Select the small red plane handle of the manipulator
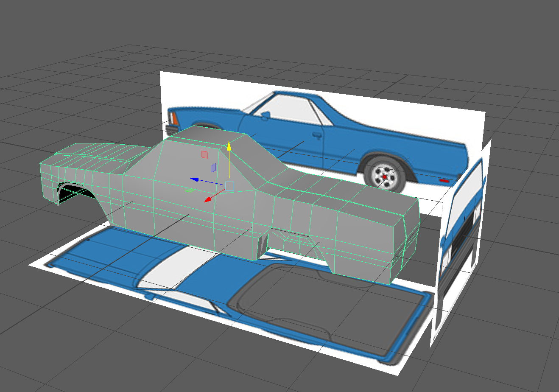Image resolution: width=559 pixels, height=392 pixels. pyautogui.click(x=204, y=154)
